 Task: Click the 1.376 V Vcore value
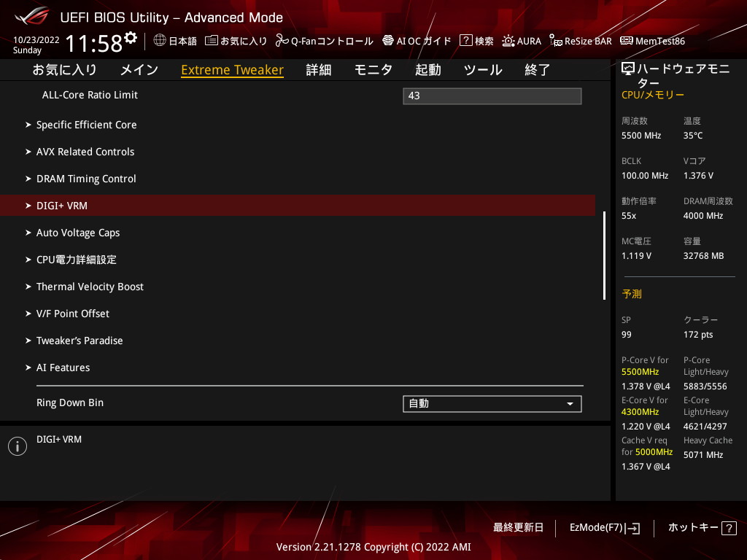point(698,176)
